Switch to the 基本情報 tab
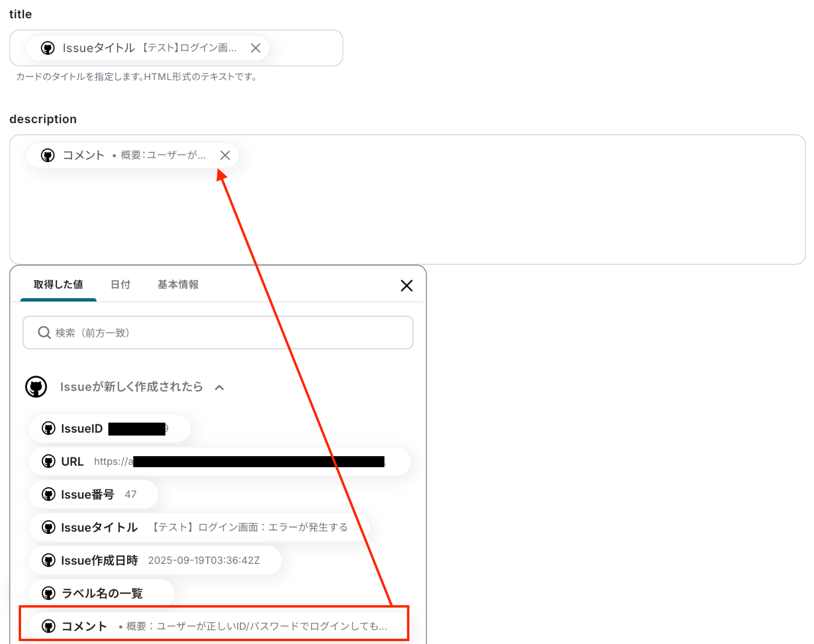The width and height of the screenshot is (814, 644). pyautogui.click(x=178, y=285)
